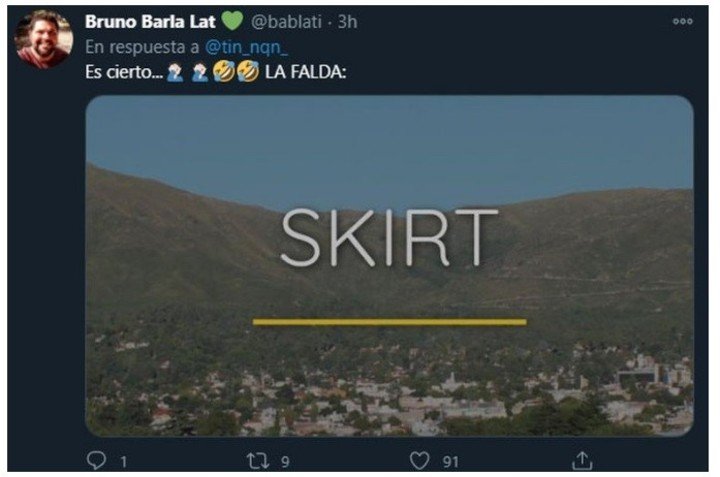Click the 'En respuesta a' label
The width and height of the screenshot is (720, 477).
click(142, 47)
